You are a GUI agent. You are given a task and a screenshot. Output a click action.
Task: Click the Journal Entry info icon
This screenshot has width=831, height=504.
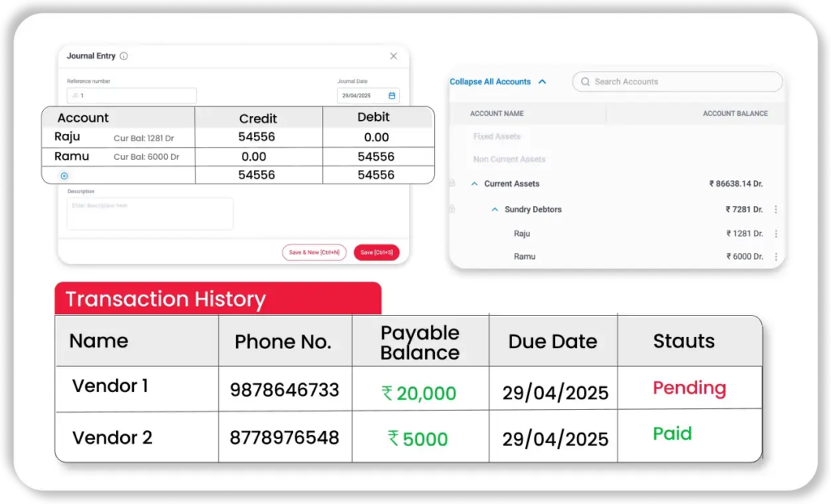(123, 56)
